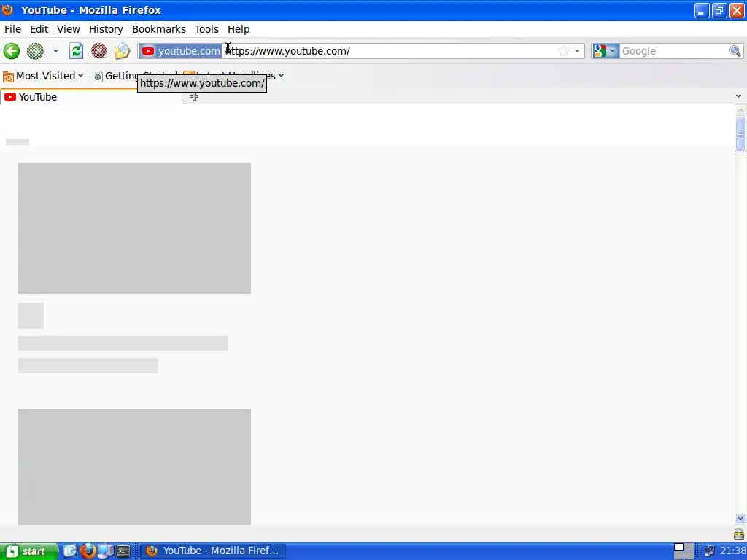The height and width of the screenshot is (560, 747).
Task: Click scrollbar up arrow
Action: (740, 111)
